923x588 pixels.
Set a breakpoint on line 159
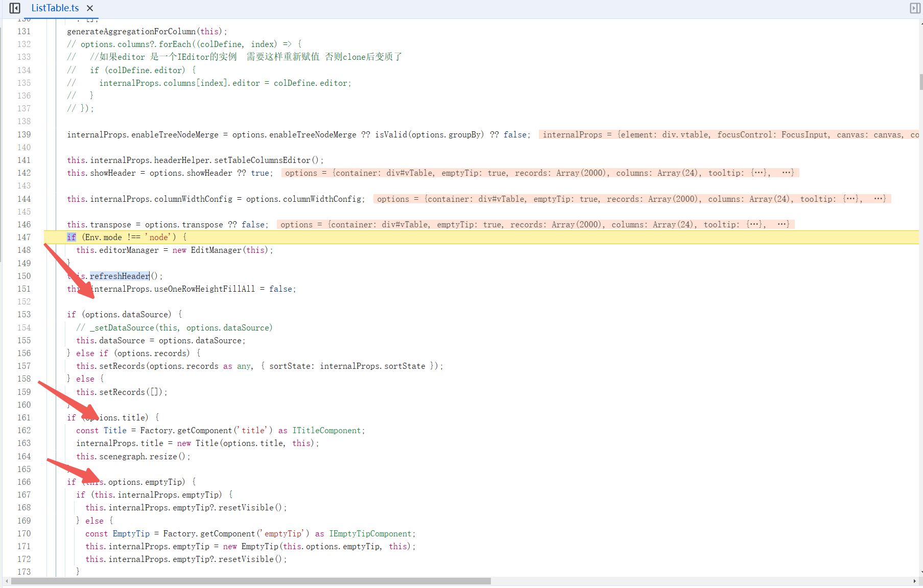pos(24,392)
